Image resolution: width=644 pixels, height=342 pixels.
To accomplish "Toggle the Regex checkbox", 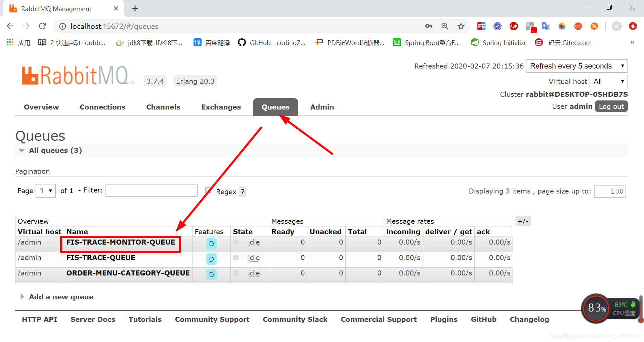I will (208, 190).
